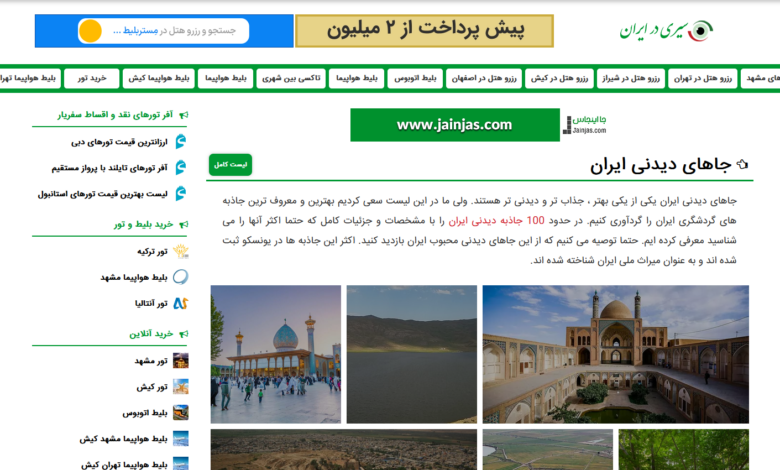
Task: Go to خرید تور in the navigation bar
Action: 91,78
